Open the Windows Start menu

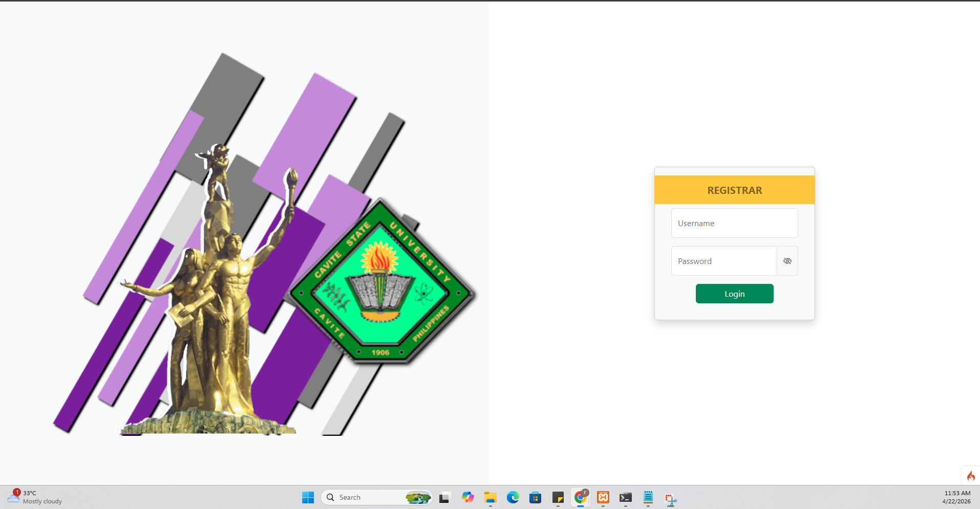pyautogui.click(x=308, y=497)
